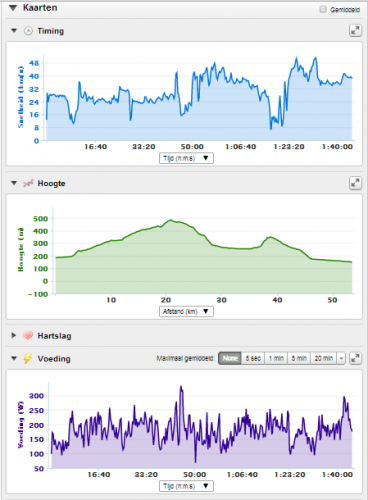Screen dimensions: 368x500
Task: Select 5 min maximaal gemiddeld
Action: 299,358
